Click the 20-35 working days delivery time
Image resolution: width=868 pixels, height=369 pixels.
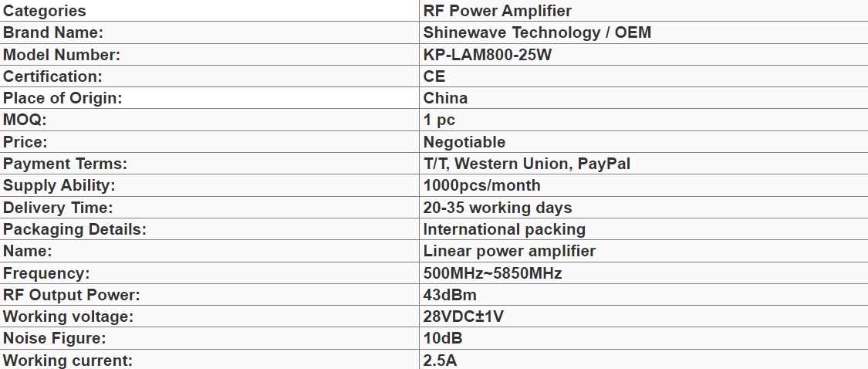pyautogui.click(x=498, y=208)
